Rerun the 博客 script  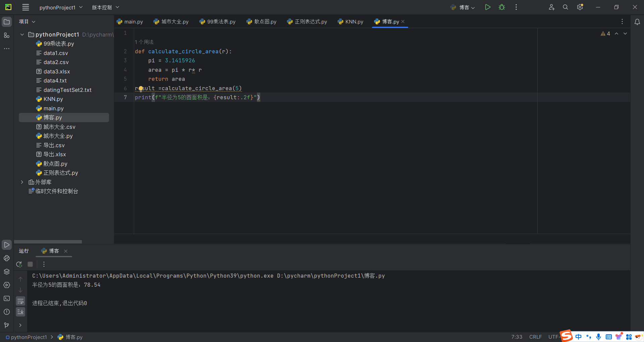19,264
